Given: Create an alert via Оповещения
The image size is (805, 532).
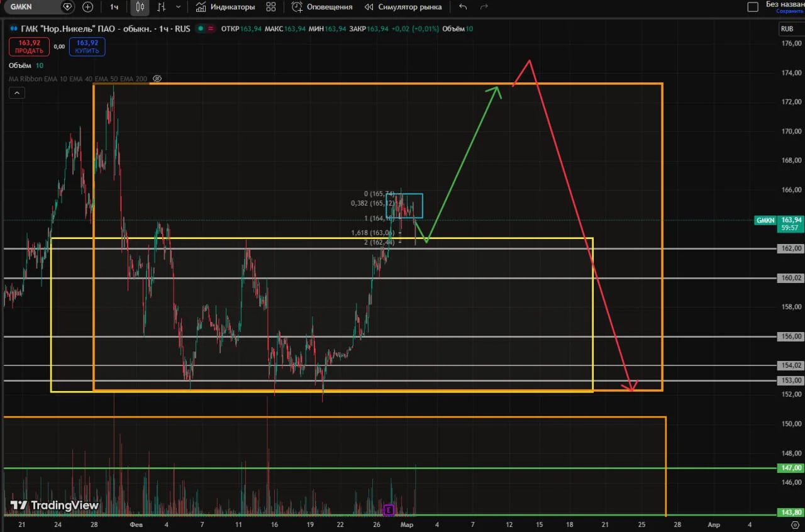Looking at the screenshot, I should (x=322, y=7).
